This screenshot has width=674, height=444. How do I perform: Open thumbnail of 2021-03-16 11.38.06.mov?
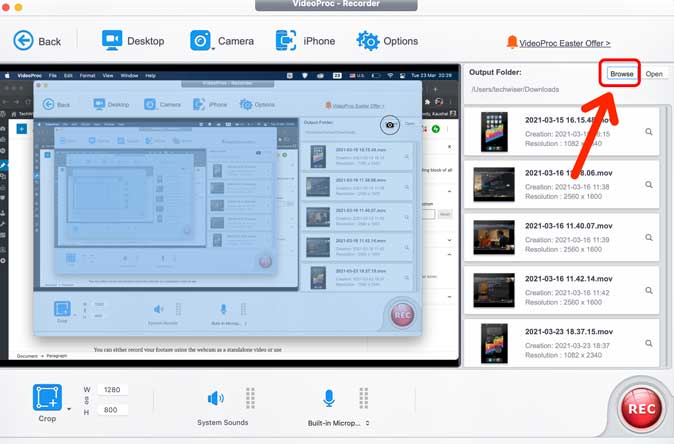[x=494, y=184]
